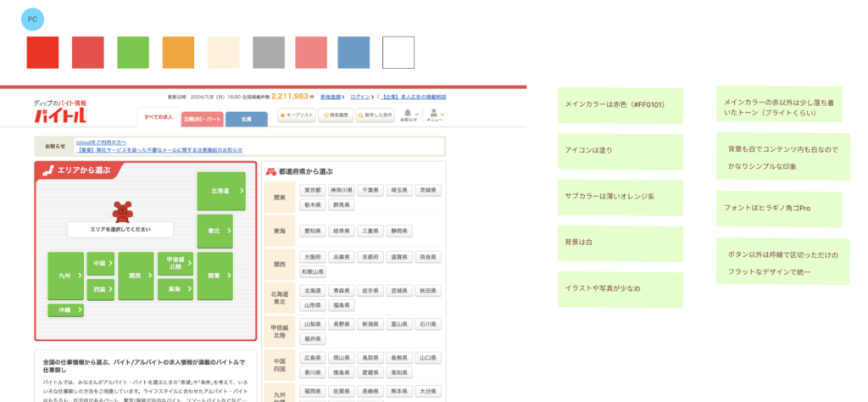The width and height of the screenshot is (868, 402).
Task: Select the メインカラーは赤色 (#FF0101) sticky note
Action: (620, 105)
